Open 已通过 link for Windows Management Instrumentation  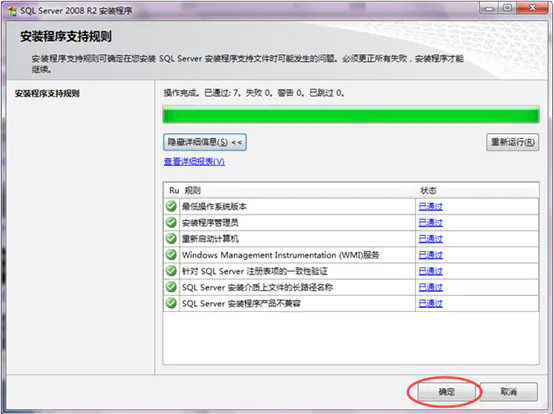430,255
